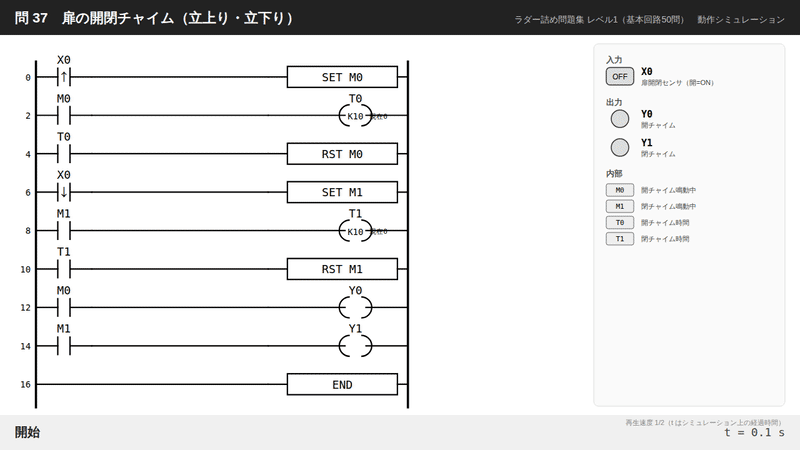Select the RST M1 instruction box
800x450 pixels.
click(x=342, y=269)
